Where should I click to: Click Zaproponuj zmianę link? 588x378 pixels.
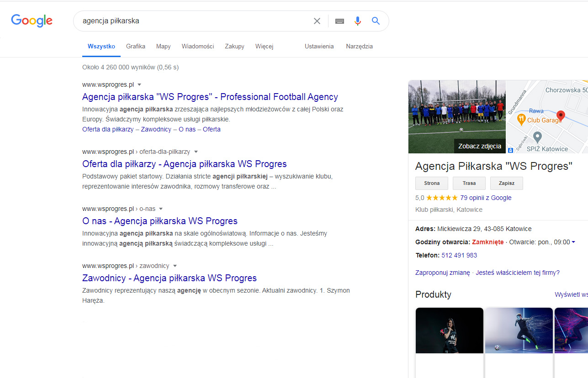[x=442, y=273]
